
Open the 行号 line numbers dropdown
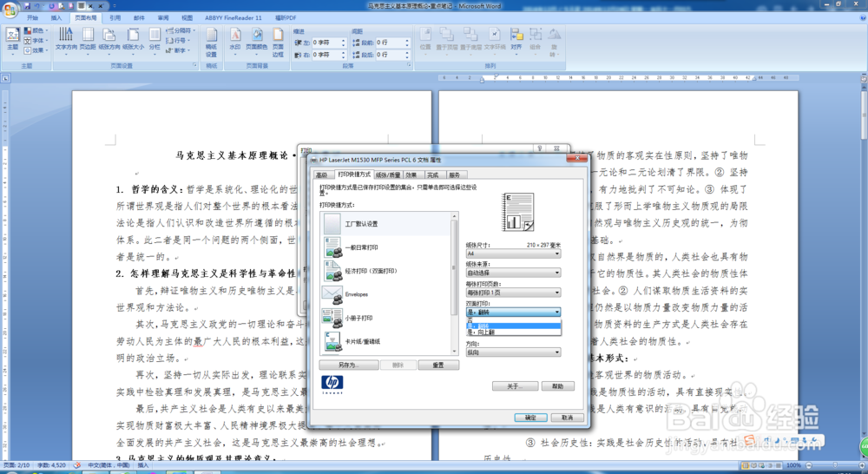point(178,41)
